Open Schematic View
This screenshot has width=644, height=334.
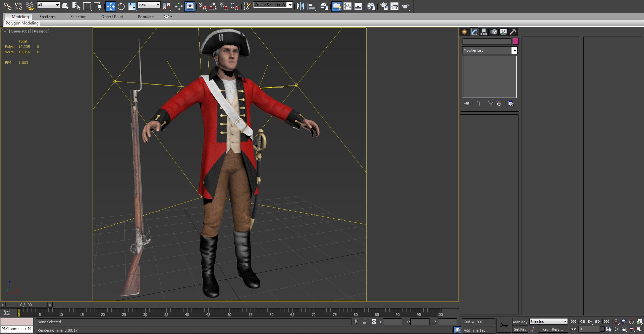tap(358, 6)
